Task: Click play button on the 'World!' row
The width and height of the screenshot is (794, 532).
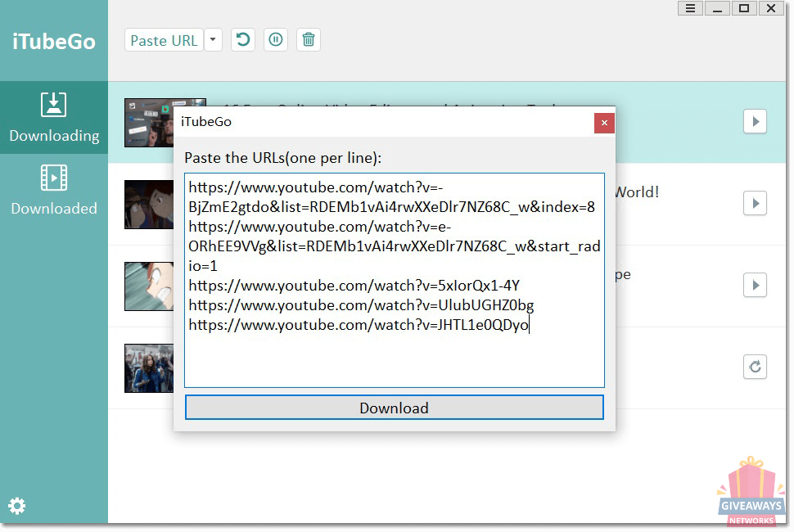Action: pos(755,204)
